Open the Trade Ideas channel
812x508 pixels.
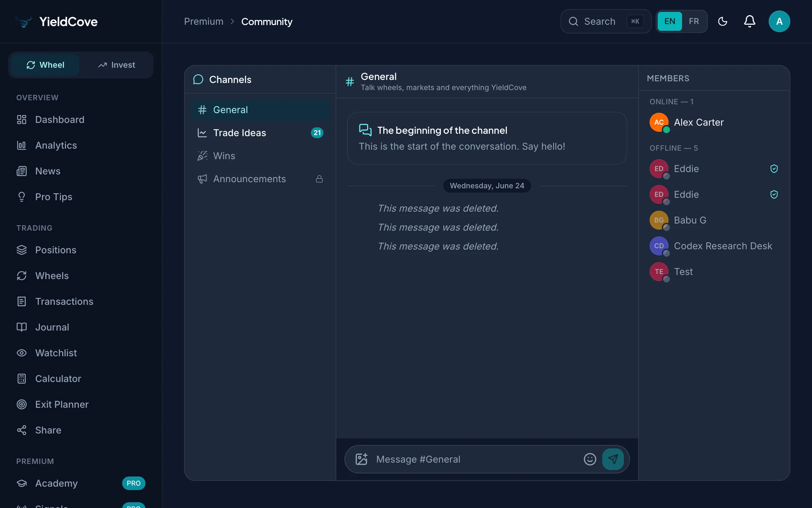[261, 133]
